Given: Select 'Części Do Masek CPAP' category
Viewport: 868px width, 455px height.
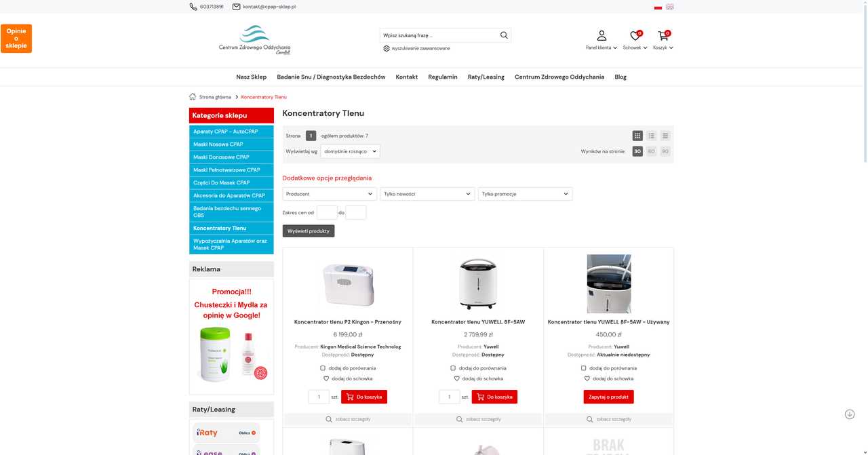Looking at the screenshot, I should pyautogui.click(x=231, y=183).
